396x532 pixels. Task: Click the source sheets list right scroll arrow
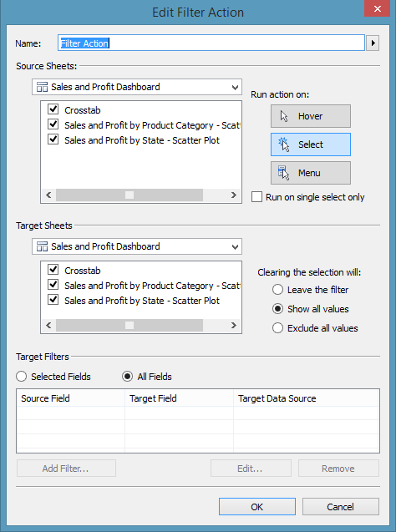pyautogui.click(x=233, y=195)
